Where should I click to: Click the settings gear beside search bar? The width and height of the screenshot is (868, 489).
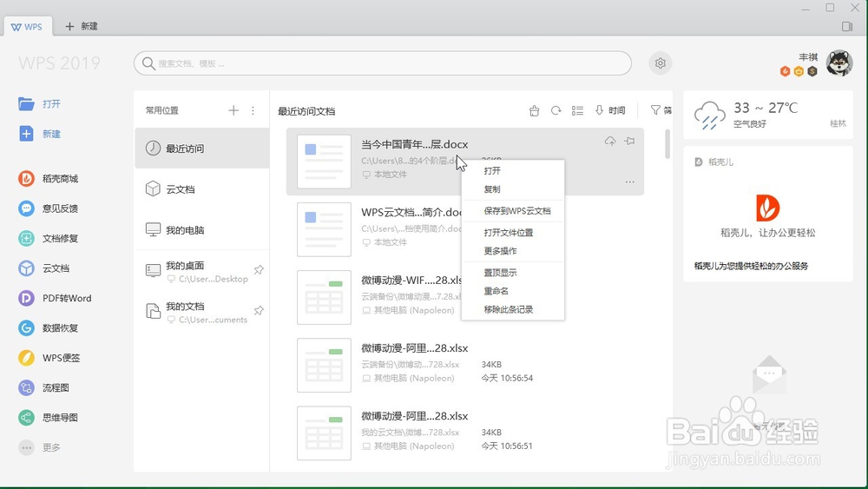(661, 63)
